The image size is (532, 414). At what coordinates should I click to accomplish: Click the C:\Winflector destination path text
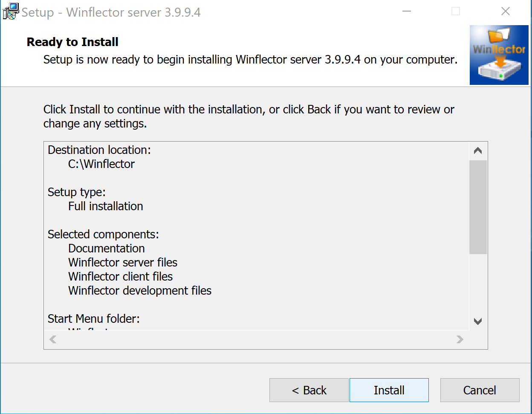click(101, 164)
